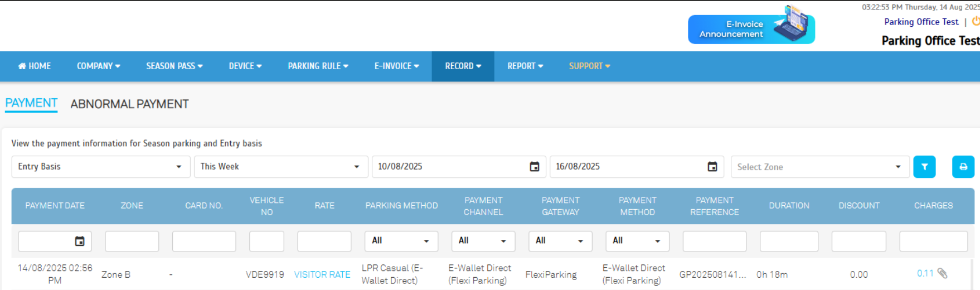The height and width of the screenshot is (290, 980).
Task: Click the paperclip icon beside charges 0.11
Action: (942, 273)
